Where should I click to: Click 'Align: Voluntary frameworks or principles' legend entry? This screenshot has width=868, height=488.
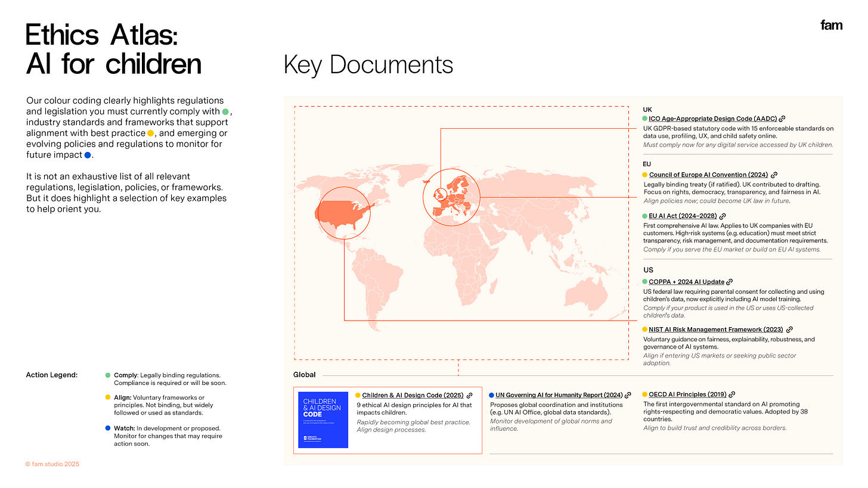point(163,405)
